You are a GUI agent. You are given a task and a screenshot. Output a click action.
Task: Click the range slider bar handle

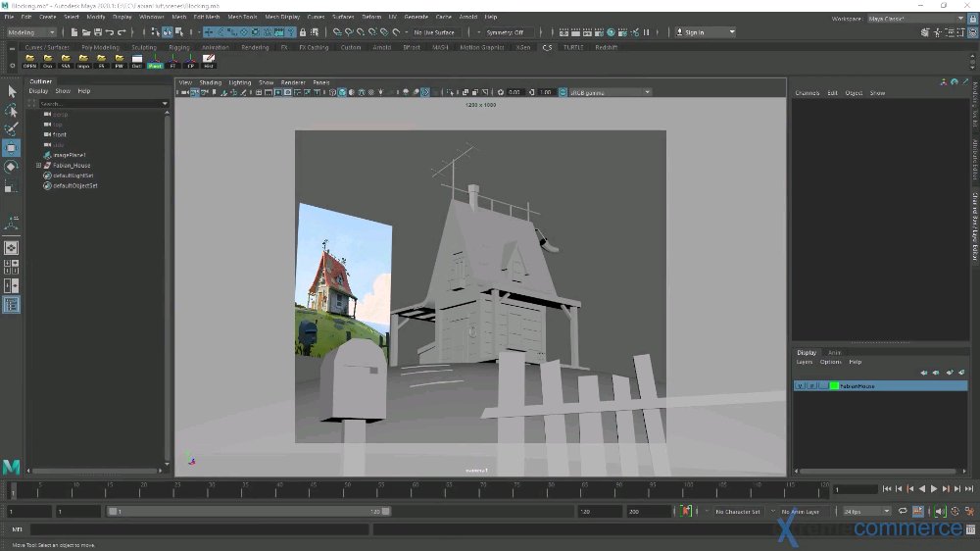click(249, 511)
